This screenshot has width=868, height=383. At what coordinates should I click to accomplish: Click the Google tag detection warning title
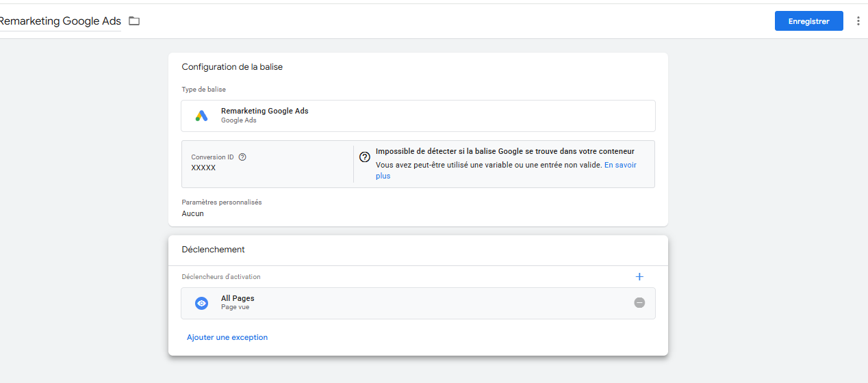click(505, 151)
